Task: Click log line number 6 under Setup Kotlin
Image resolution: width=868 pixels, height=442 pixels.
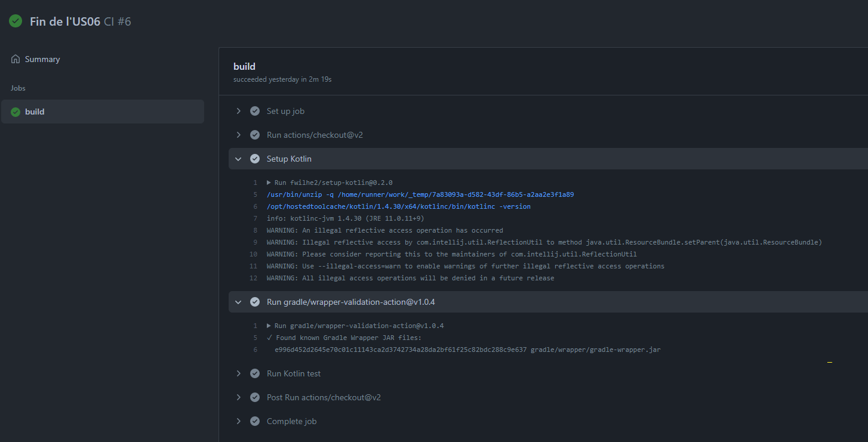Action: [255, 206]
